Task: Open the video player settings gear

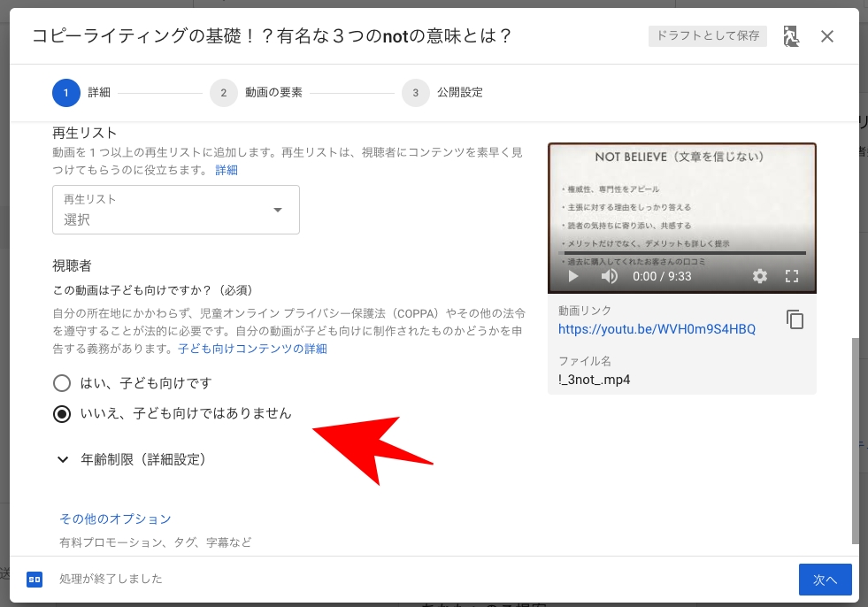Action: [759, 276]
